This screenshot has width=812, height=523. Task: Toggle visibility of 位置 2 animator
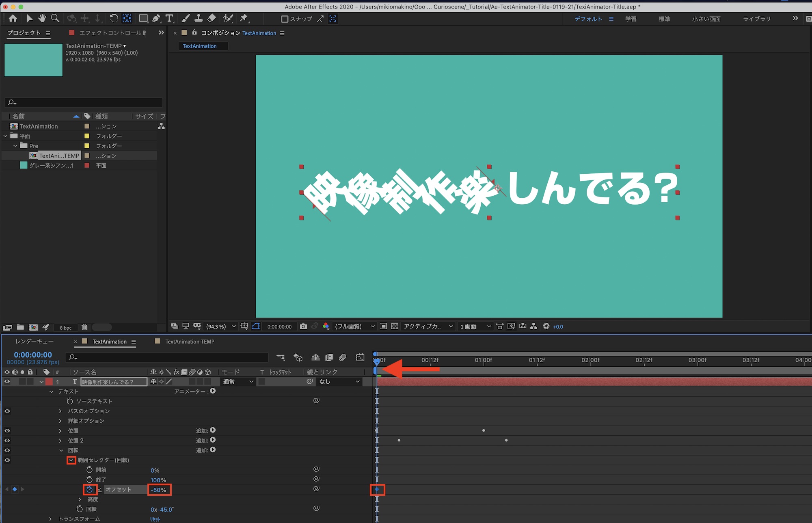7,441
